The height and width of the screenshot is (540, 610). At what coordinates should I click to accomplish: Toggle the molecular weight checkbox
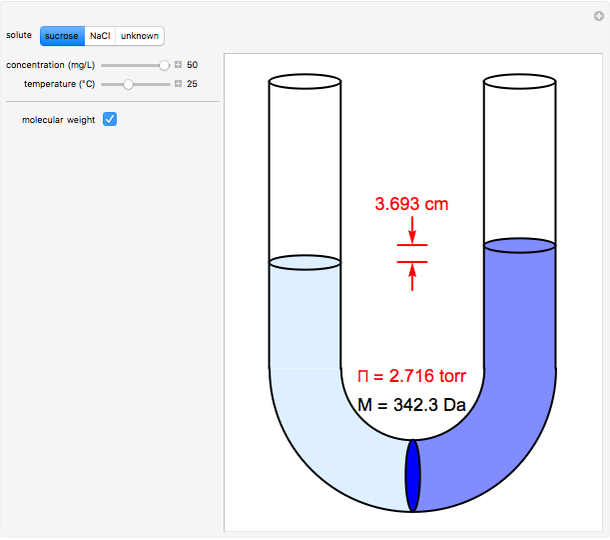click(110, 120)
